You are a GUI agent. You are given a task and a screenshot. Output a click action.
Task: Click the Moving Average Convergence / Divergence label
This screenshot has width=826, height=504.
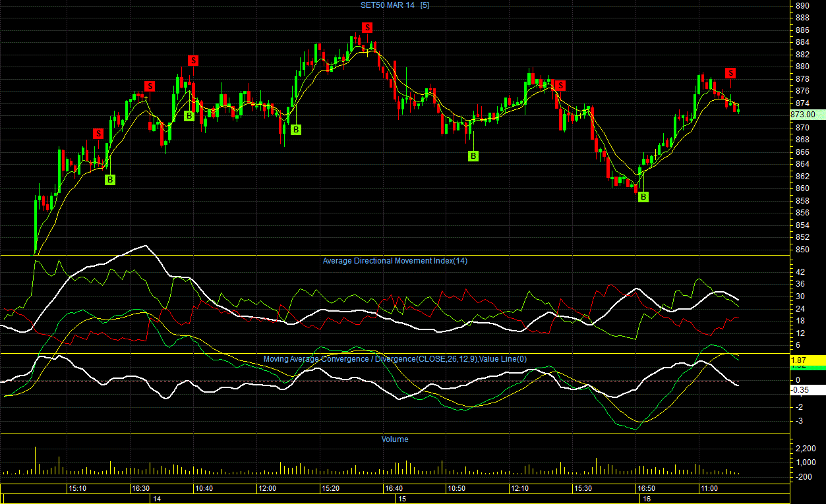tap(395, 359)
